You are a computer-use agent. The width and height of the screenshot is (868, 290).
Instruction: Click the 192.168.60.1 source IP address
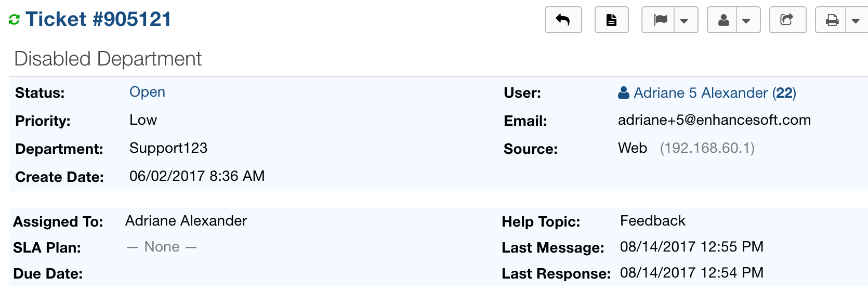(707, 148)
